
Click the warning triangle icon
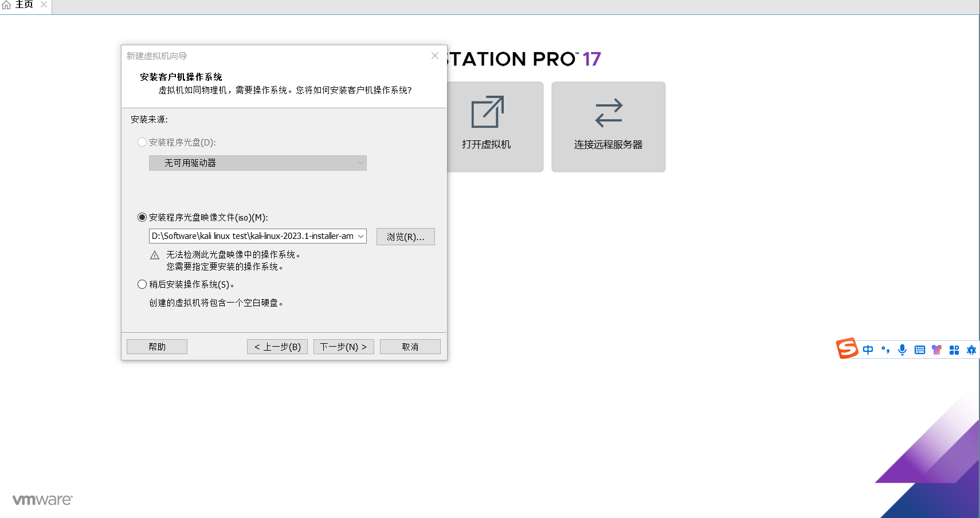155,255
